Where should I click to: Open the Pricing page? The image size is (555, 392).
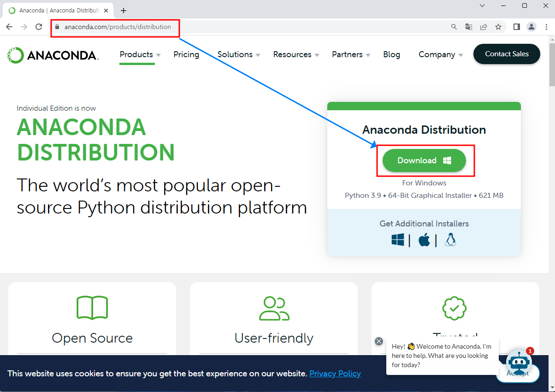point(186,54)
